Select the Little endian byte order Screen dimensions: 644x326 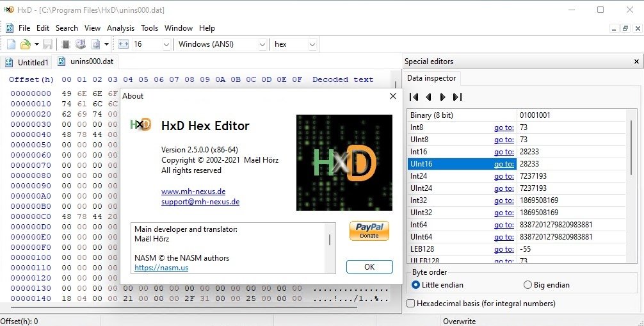(437, 285)
